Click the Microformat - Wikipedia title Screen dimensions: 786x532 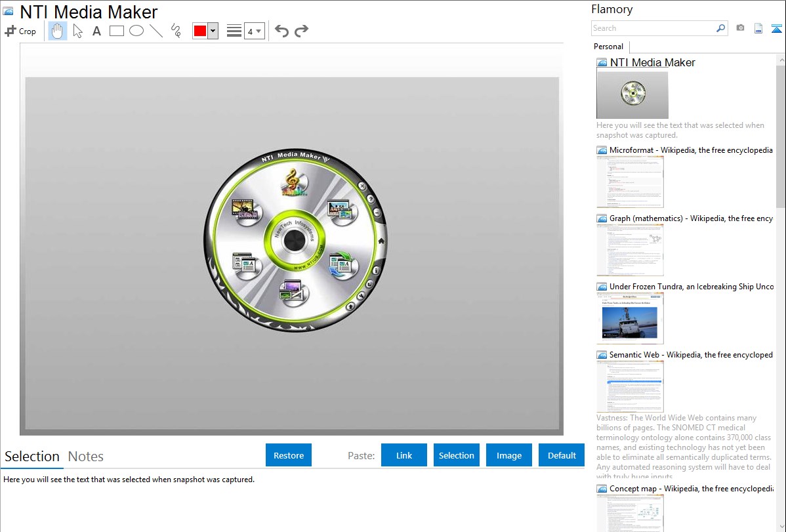pyautogui.click(x=691, y=150)
